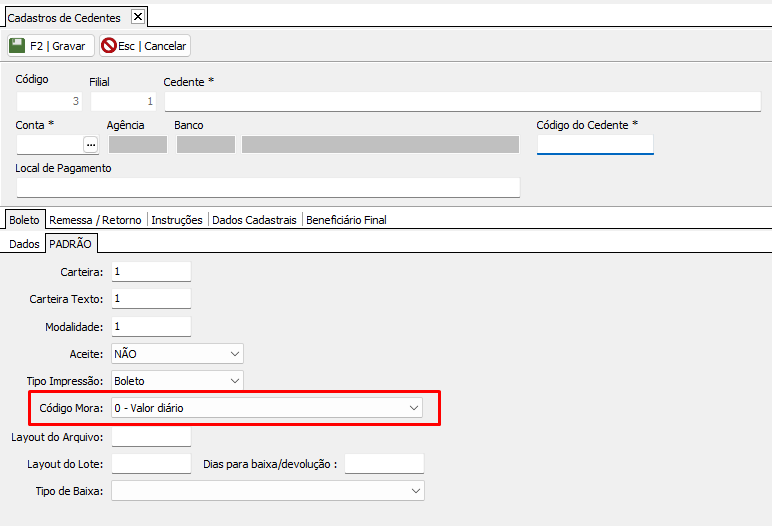The image size is (772, 526).
Task: Close the Cadastros de Cedentes tab
Action: click(x=138, y=17)
